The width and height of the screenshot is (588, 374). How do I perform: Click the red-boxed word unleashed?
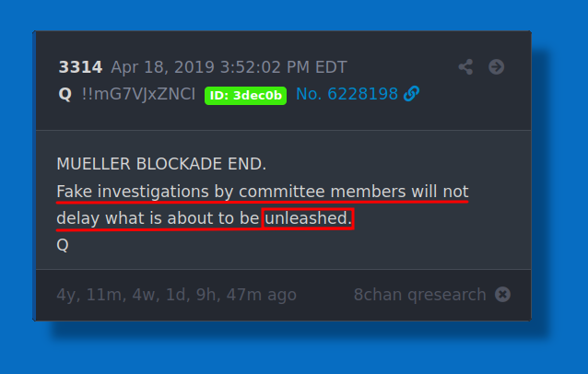[308, 218]
